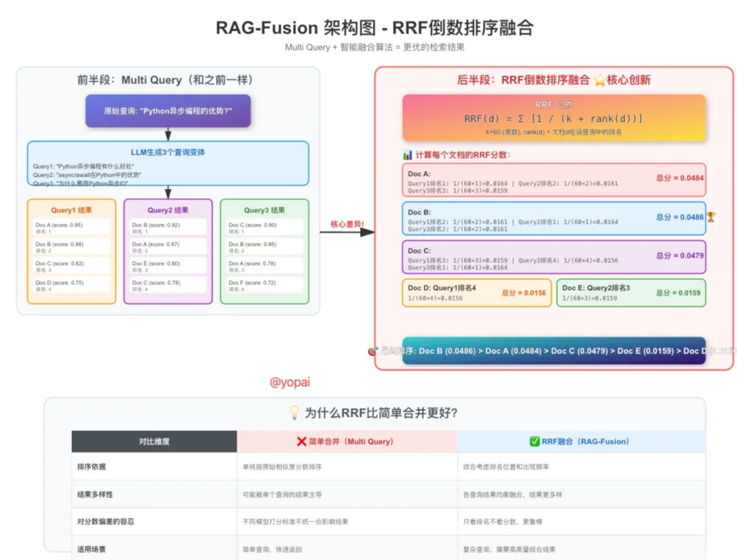
Task: Click the 核心差异! label above arrow
Action: pyautogui.click(x=347, y=224)
